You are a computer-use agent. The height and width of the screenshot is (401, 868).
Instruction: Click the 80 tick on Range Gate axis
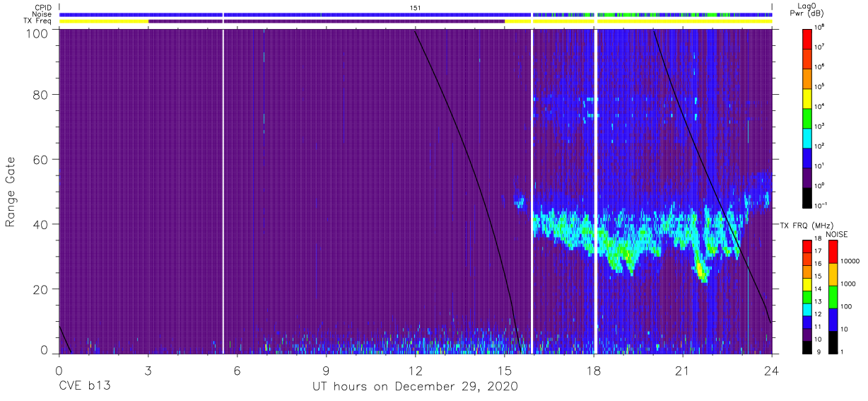[x=40, y=95]
